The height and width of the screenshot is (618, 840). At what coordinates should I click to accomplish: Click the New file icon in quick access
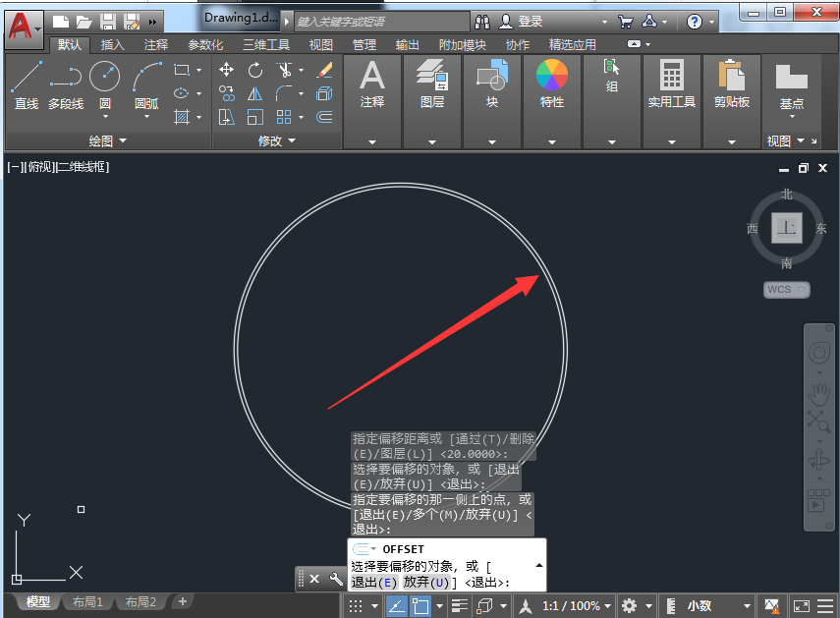(61, 22)
